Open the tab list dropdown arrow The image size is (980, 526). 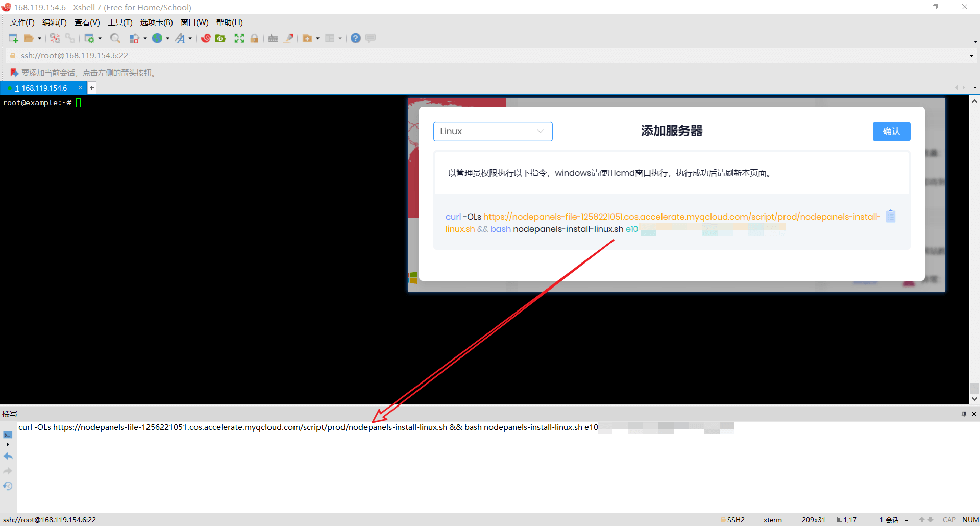[x=975, y=88]
